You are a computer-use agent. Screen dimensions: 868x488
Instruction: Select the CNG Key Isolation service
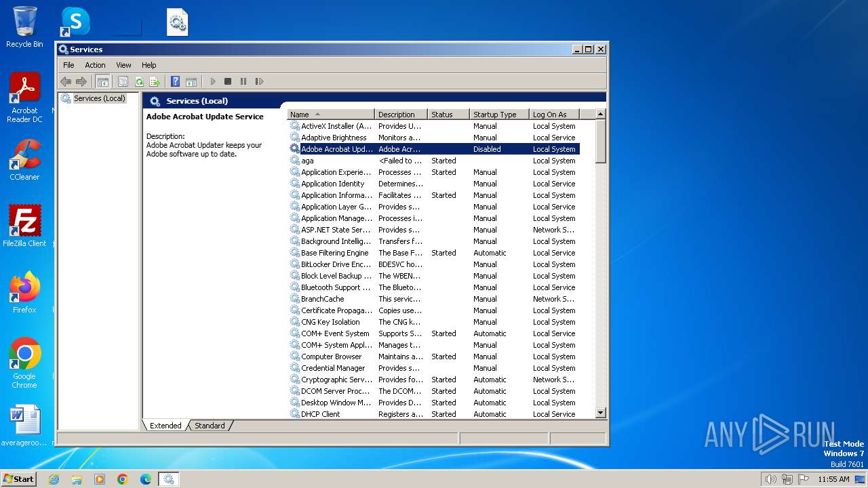[433, 322]
